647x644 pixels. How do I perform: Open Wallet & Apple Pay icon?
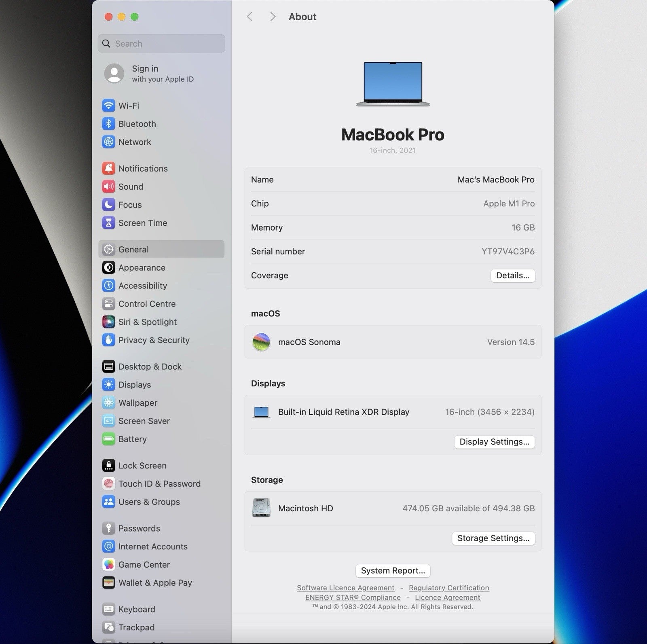108,583
